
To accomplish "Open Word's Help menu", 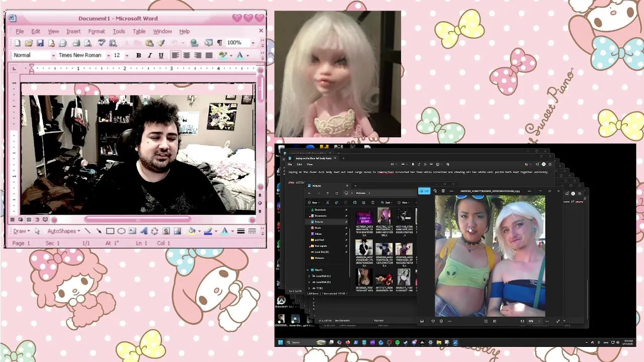I will (x=185, y=31).
